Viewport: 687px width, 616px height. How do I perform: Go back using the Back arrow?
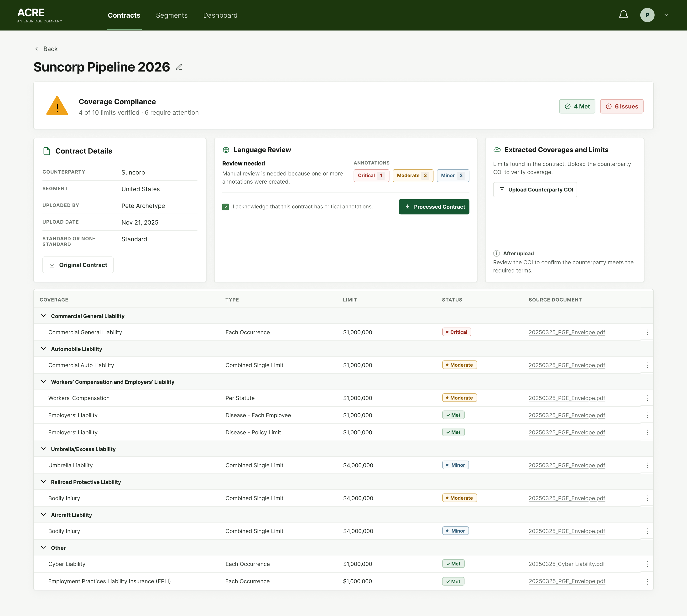[36, 49]
